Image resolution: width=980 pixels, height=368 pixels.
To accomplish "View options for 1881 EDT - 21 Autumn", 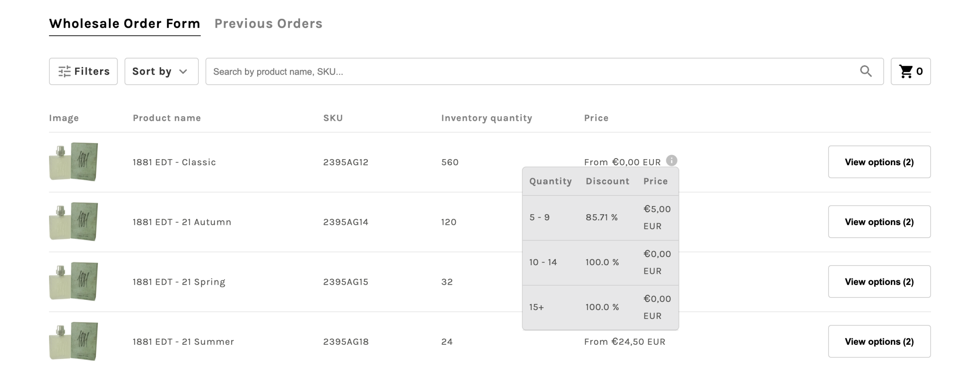I will coord(879,222).
